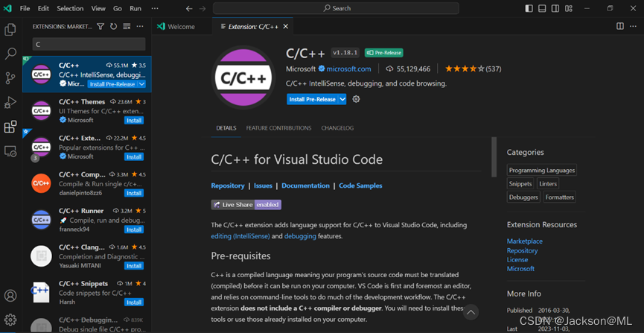Click the details page vertical scrollbar
This screenshot has width=644, height=333.
pos(494,157)
